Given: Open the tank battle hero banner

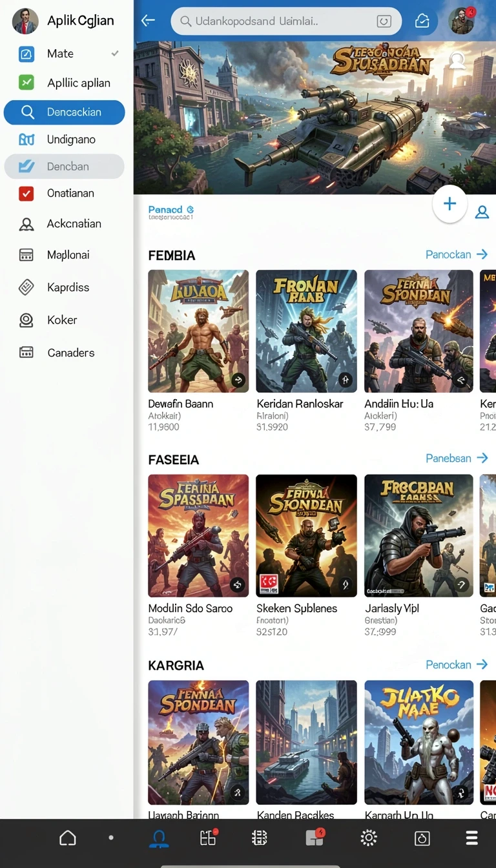Looking at the screenshot, I should click(315, 118).
